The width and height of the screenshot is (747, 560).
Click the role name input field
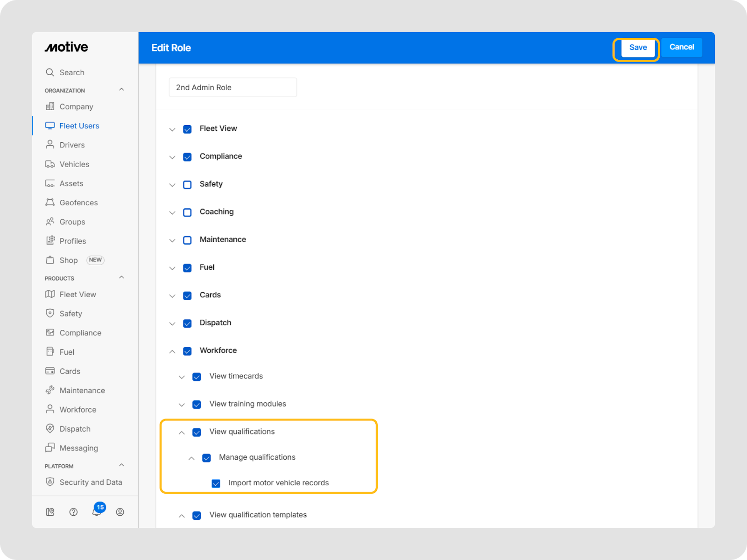point(233,87)
